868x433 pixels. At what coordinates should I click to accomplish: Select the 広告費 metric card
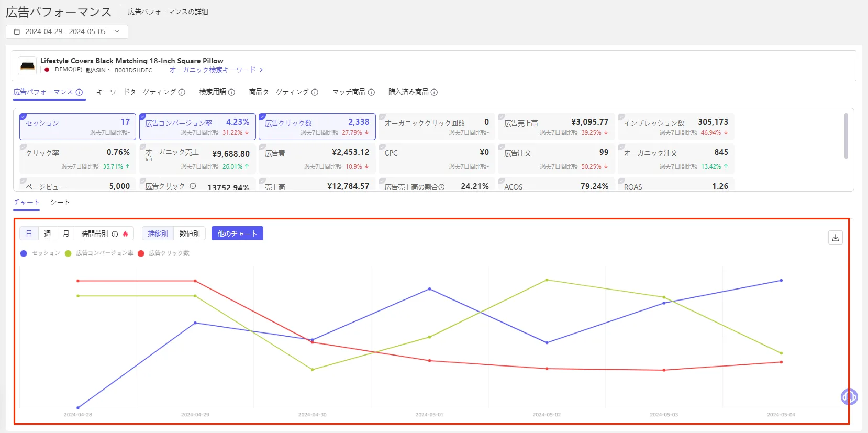click(317, 159)
